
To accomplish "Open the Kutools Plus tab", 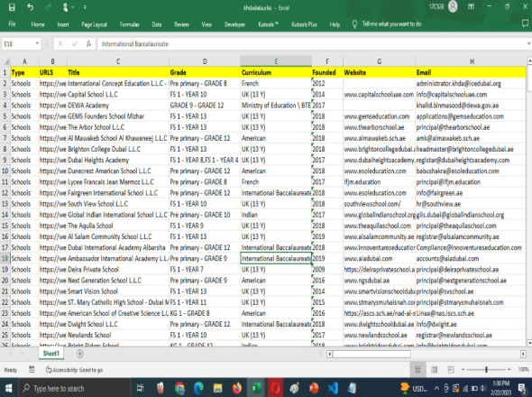I will (304, 24).
